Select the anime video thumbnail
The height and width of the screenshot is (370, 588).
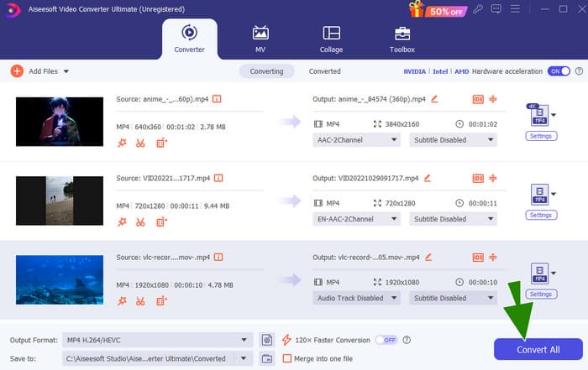pyautogui.click(x=60, y=122)
